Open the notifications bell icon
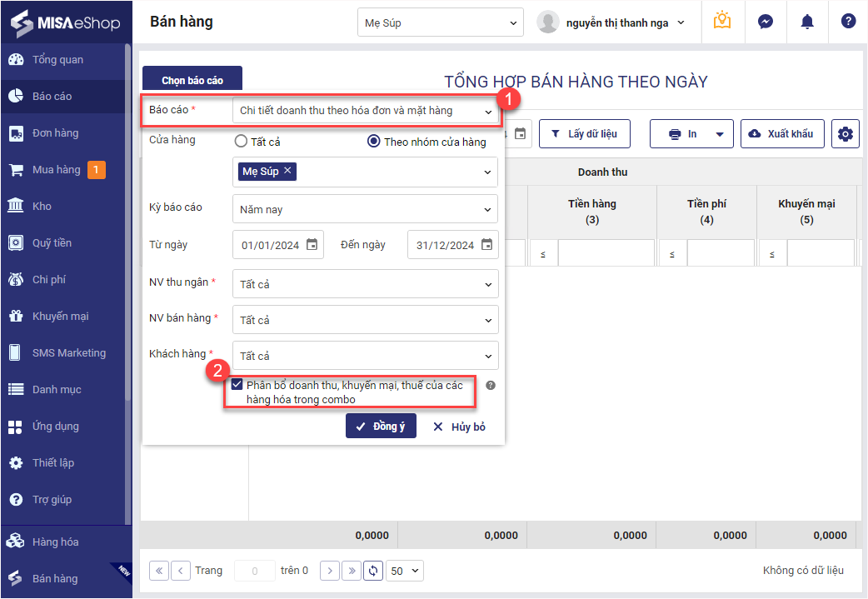 [x=807, y=22]
